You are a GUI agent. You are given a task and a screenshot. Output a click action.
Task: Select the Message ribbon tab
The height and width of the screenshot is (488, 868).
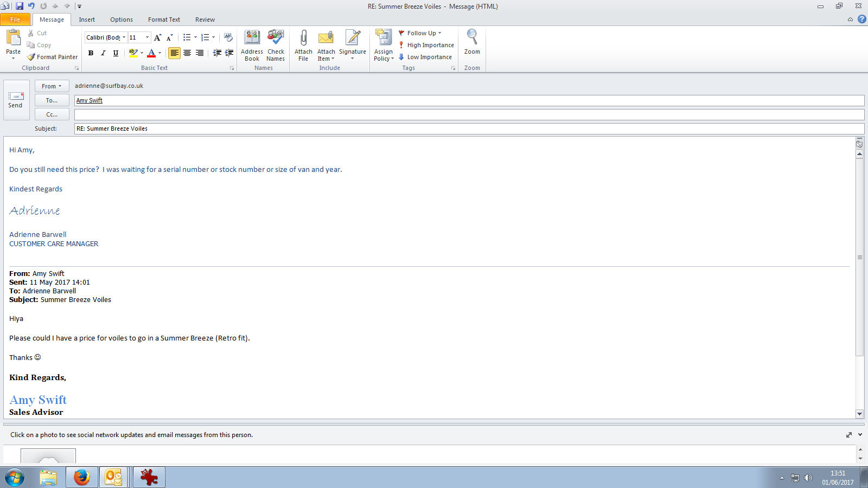(x=52, y=20)
